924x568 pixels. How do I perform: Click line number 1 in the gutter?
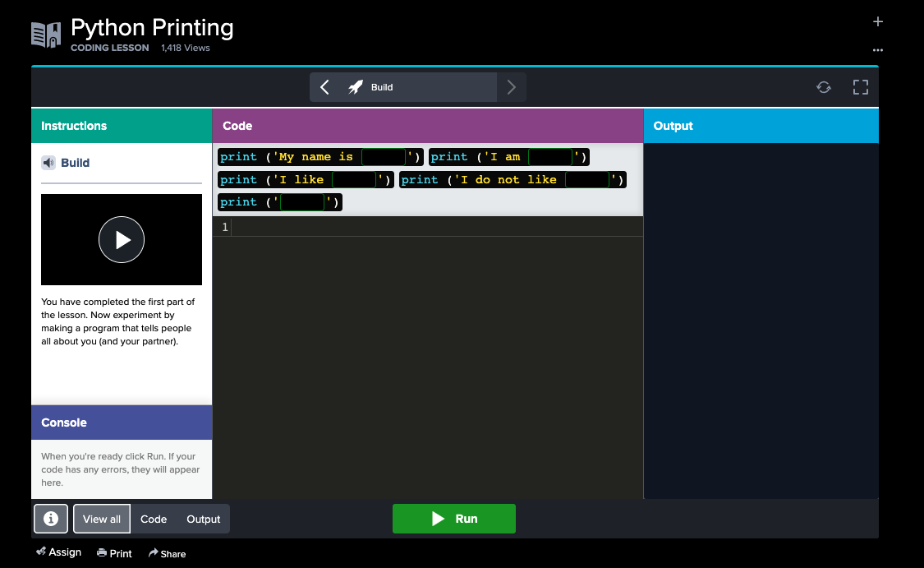pyautogui.click(x=224, y=227)
